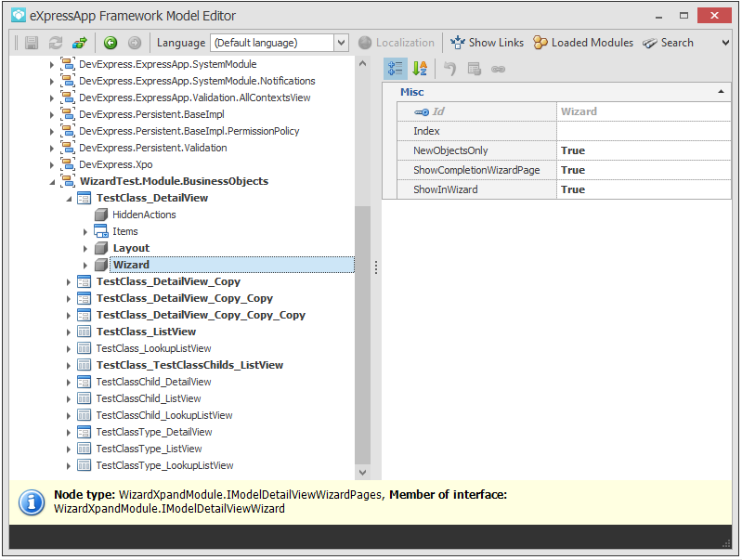Click the undo property reset icon
The image size is (742, 560).
pyautogui.click(x=449, y=69)
